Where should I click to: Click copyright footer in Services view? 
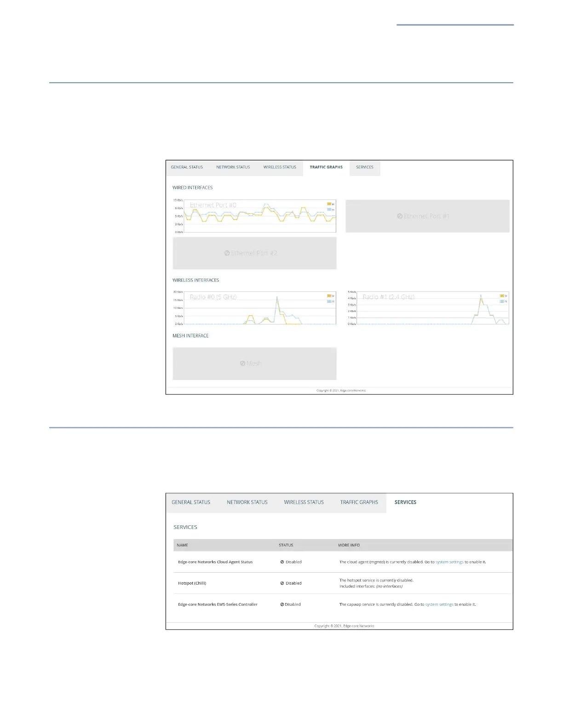pyautogui.click(x=344, y=626)
